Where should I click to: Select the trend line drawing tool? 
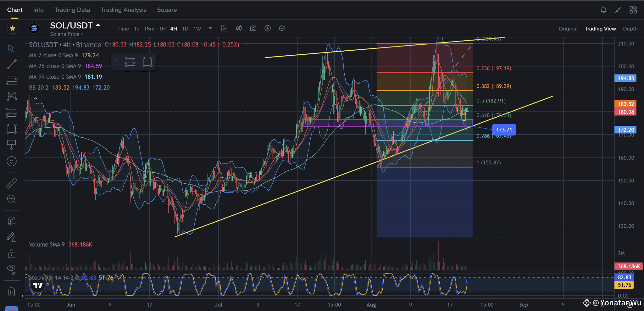11,64
